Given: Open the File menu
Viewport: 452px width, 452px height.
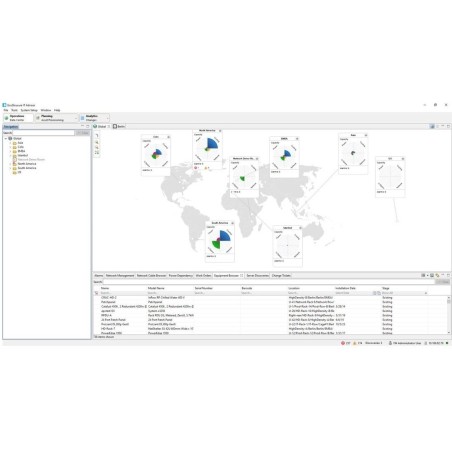Looking at the screenshot, I should coord(6,110).
